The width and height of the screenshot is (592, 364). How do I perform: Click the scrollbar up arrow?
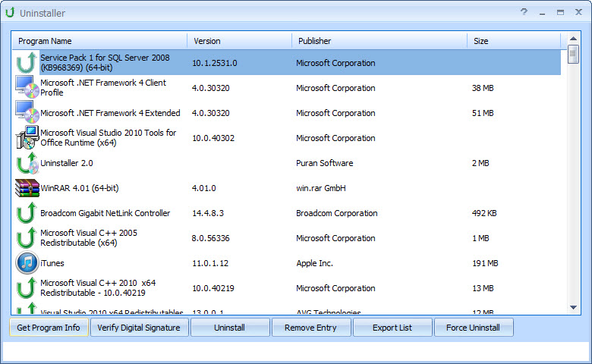pyautogui.click(x=573, y=38)
